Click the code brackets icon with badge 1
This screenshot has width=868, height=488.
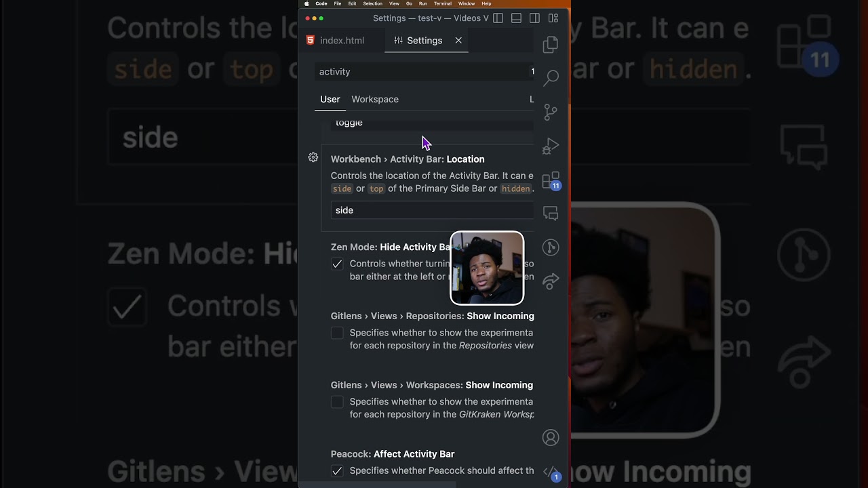pos(551,472)
